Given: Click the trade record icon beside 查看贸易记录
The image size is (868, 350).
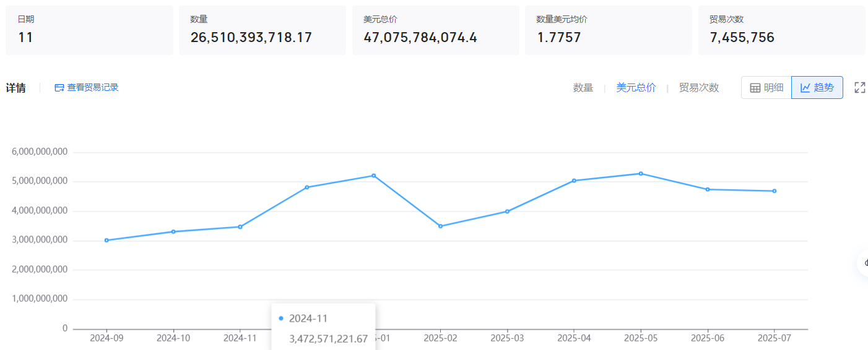Looking at the screenshot, I should tap(59, 88).
